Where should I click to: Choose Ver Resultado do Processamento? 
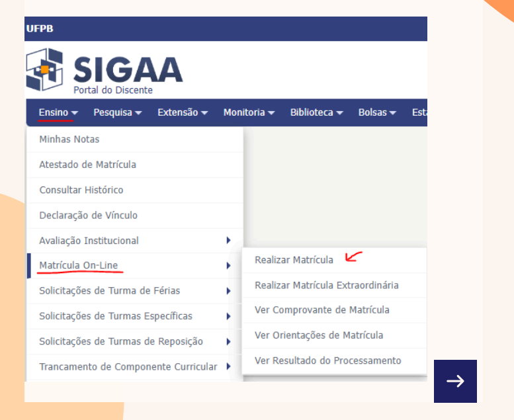point(334,360)
